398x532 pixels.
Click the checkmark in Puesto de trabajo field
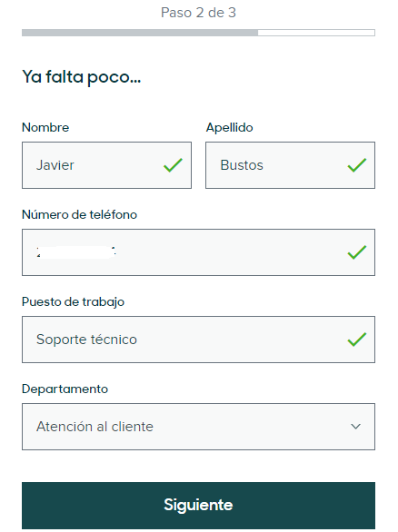[x=357, y=340]
